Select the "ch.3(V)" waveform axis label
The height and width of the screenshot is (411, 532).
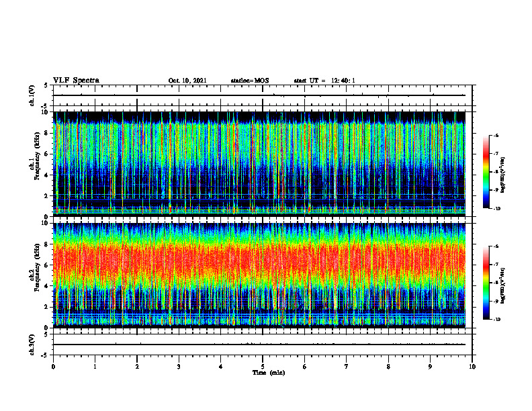[32, 345]
